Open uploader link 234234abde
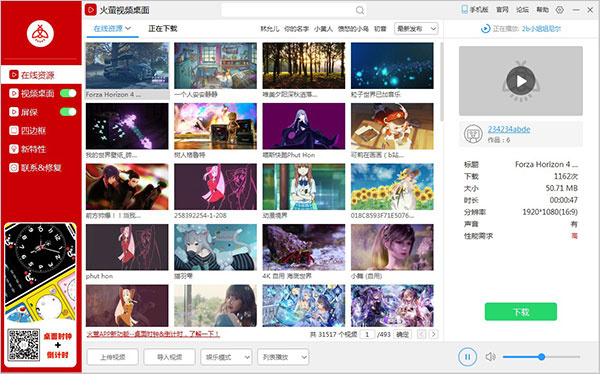Screen dimensions: 600x374 (x=509, y=129)
